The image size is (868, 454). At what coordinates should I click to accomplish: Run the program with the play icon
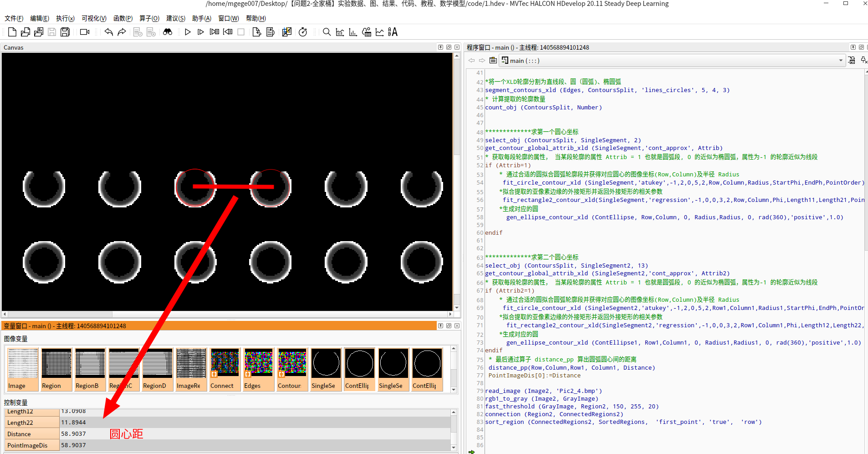pyautogui.click(x=188, y=32)
